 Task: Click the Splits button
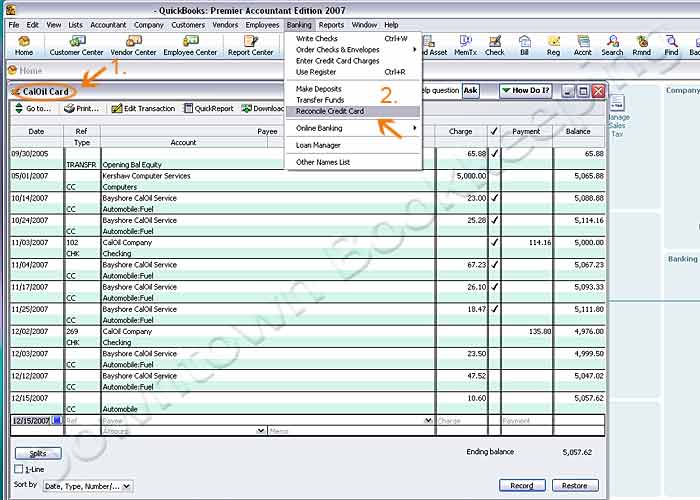(x=38, y=453)
